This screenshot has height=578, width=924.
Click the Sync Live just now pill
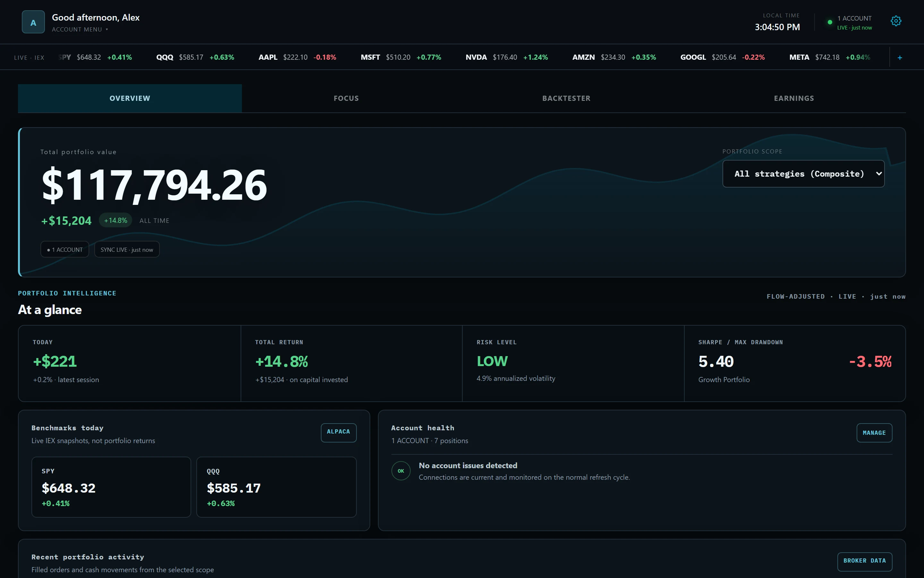point(127,250)
